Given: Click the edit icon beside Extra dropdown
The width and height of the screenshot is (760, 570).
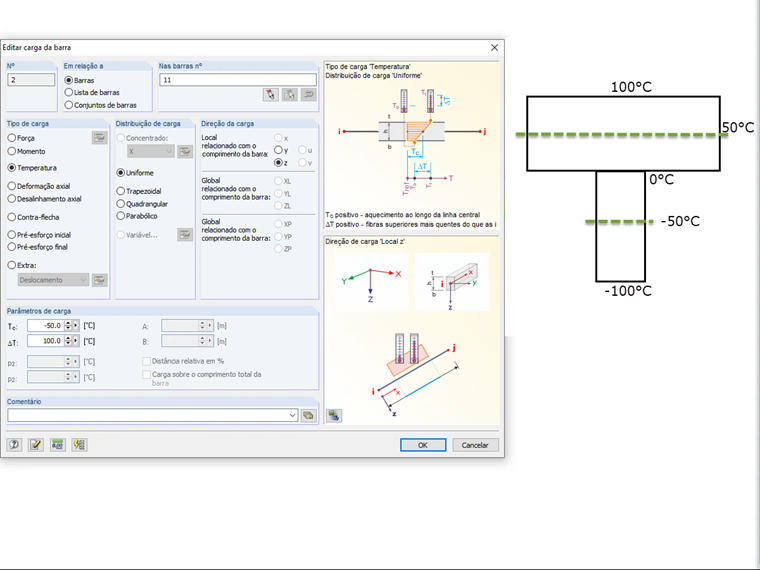Looking at the screenshot, I should [99, 280].
